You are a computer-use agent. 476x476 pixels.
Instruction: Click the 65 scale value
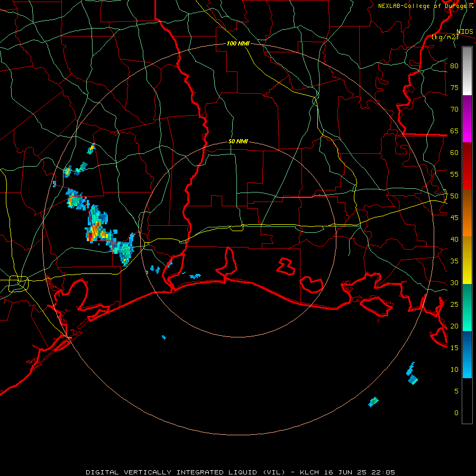pos(454,131)
